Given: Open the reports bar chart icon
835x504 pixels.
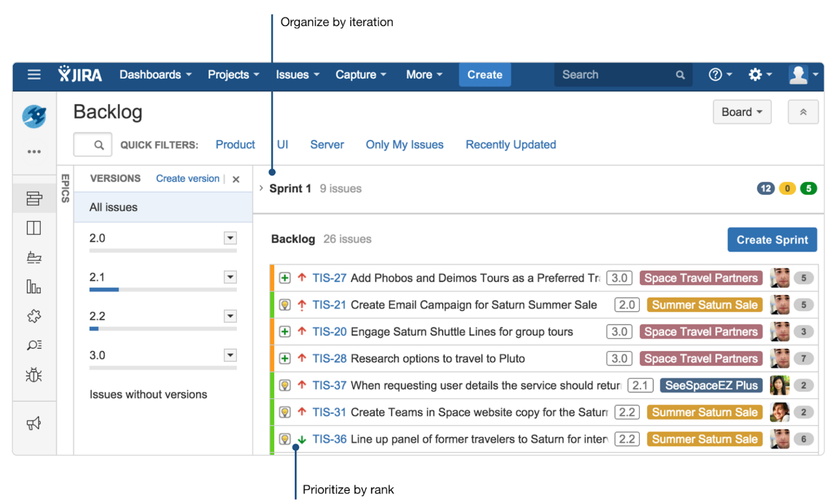Looking at the screenshot, I should (34, 287).
